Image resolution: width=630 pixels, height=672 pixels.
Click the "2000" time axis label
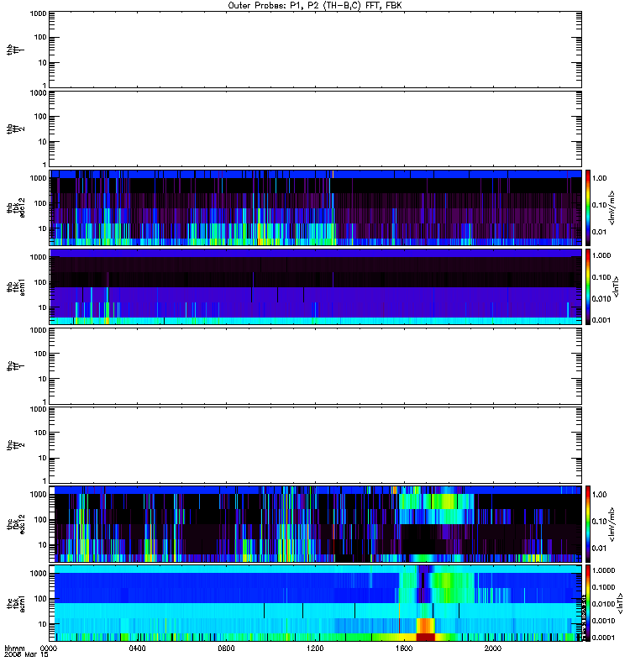(x=493, y=648)
